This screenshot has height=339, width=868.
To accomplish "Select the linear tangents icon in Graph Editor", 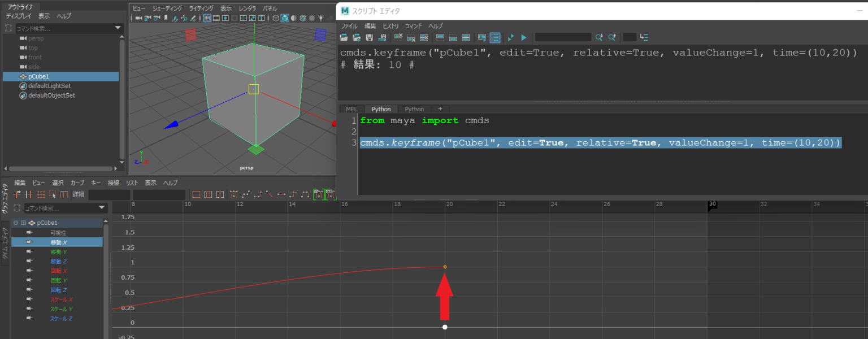I will (x=270, y=194).
